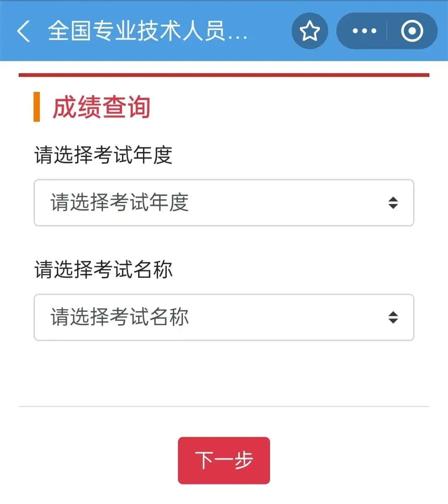This screenshot has height=504, width=448.
Task: Click the blank space right of 成绩查询 heading
Action: [x=290, y=107]
